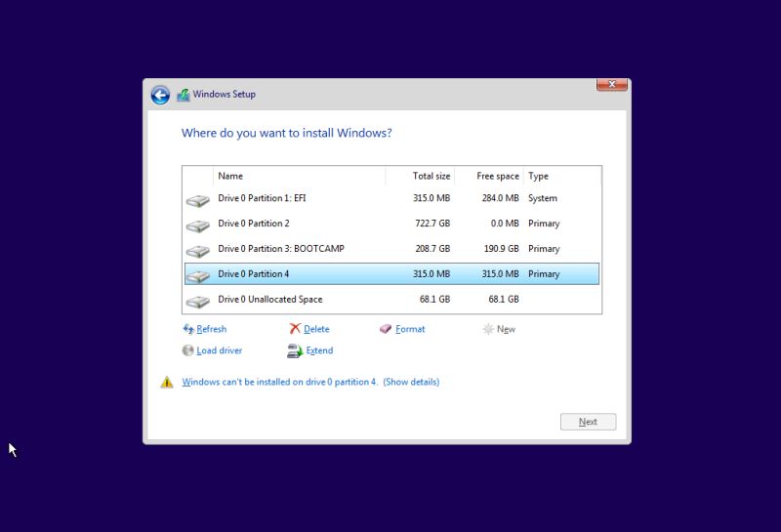Screen dimensions: 781x532
Task: Open Load driver link
Action: [x=219, y=350]
